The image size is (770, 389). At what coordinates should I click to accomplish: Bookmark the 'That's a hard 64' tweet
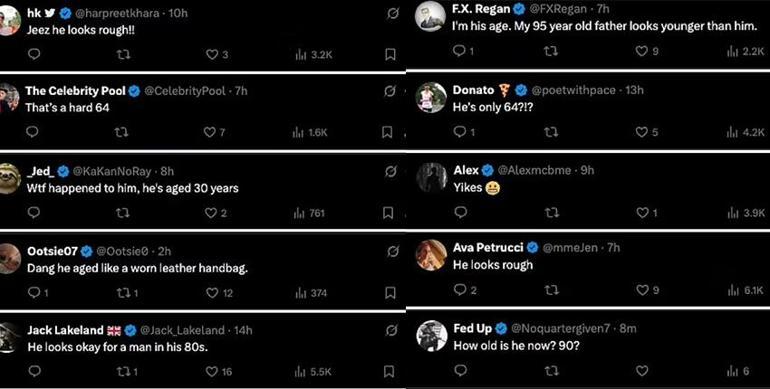(x=387, y=132)
